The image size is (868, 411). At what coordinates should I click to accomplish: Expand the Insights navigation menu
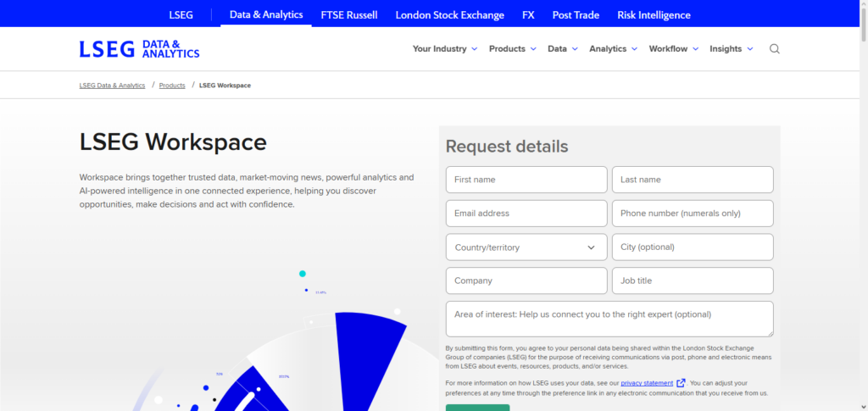732,48
